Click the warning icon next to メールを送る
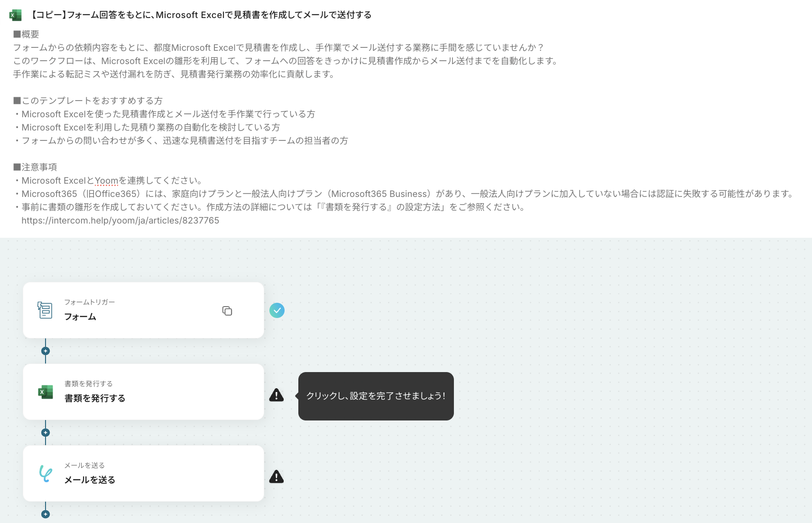Image resolution: width=812 pixels, height=523 pixels. (277, 476)
